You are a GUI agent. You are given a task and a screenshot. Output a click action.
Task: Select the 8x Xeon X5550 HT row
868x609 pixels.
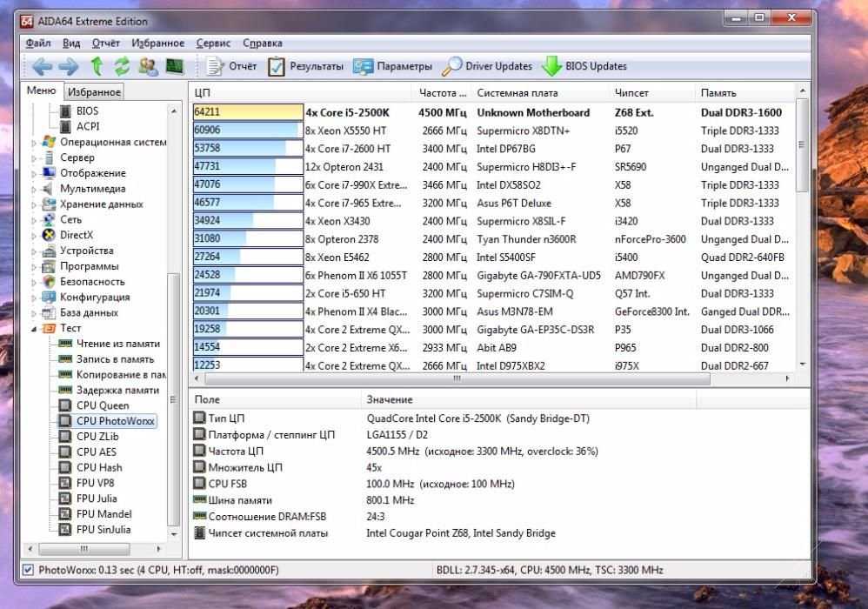click(x=492, y=130)
